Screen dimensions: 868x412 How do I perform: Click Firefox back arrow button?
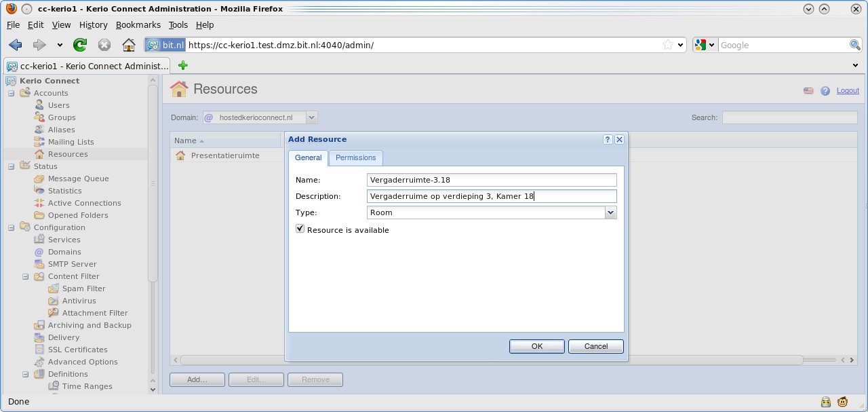[16, 45]
